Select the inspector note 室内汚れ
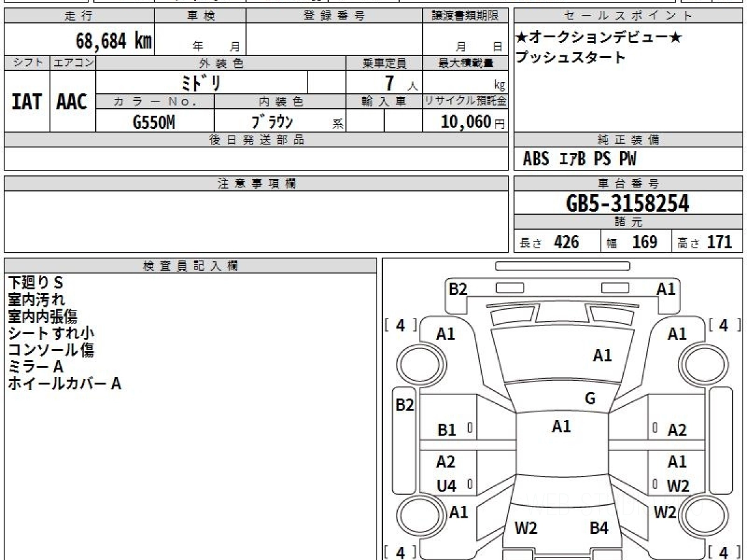 (x=36, y=299)
